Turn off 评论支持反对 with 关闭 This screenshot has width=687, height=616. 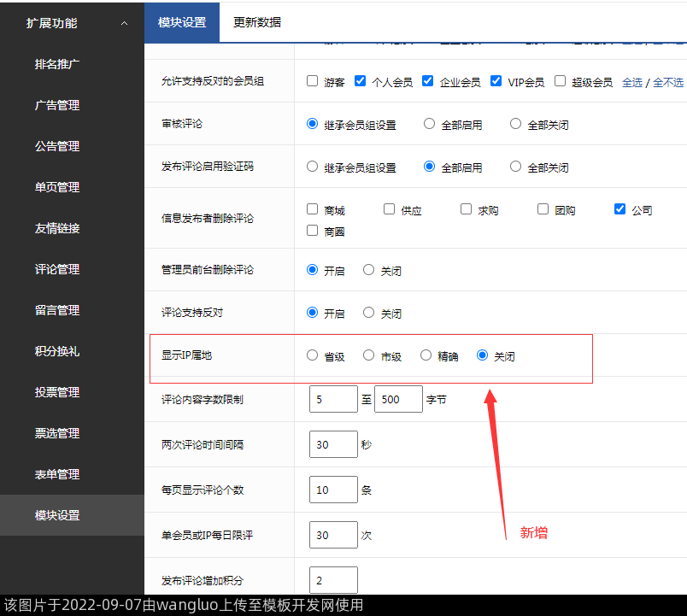click(369, 313)
